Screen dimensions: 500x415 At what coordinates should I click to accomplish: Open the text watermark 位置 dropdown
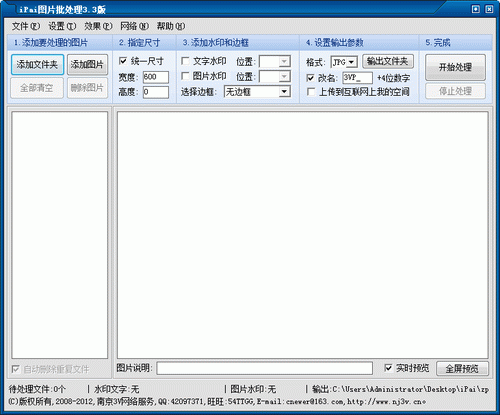pyautogui.click(x=284, y=61)
